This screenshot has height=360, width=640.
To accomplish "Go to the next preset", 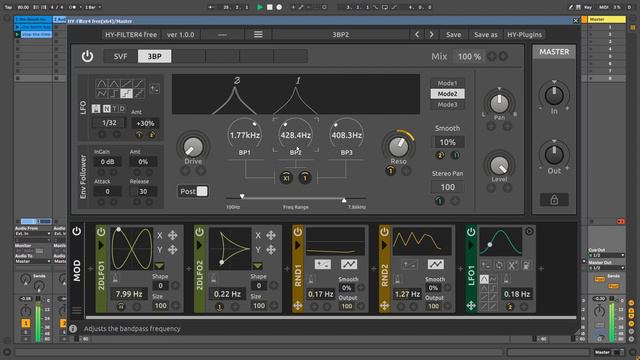I will pyautogui.click(x=431, y=35).
